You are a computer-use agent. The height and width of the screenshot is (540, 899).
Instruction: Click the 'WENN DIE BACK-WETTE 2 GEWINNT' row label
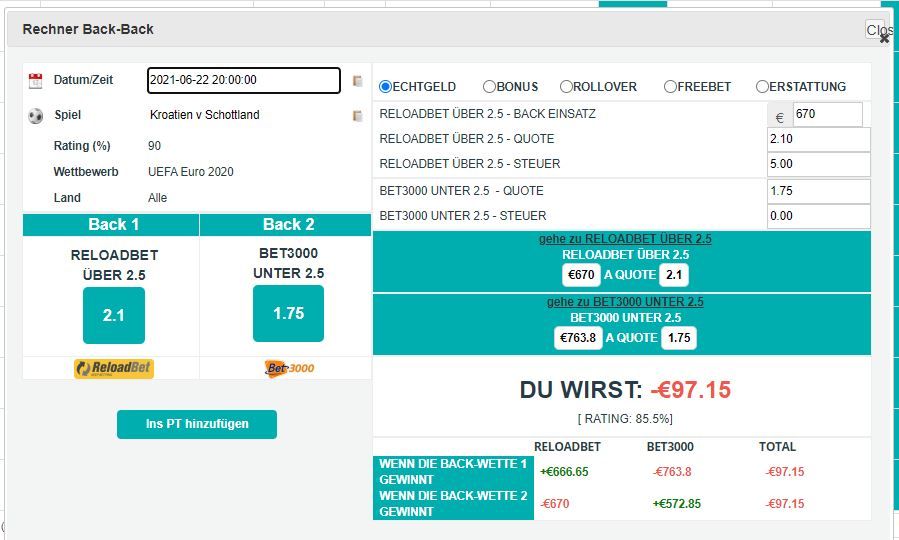pyautogui.click(x=453, y=504)
